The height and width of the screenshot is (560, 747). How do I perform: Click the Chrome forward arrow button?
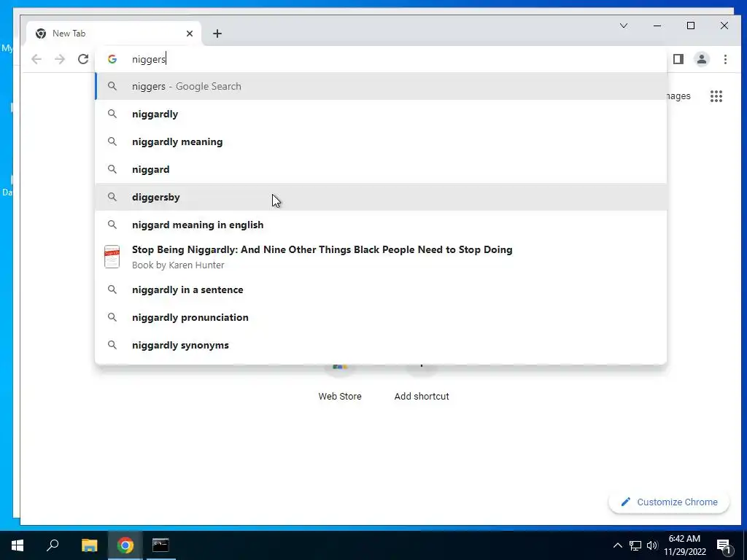pyautogui.click(x=60, y=59)
